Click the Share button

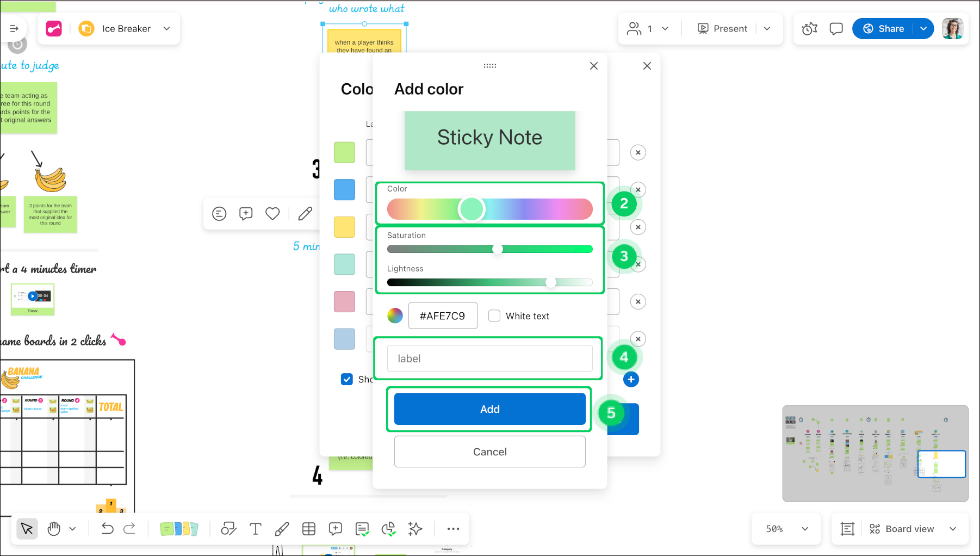[884, 29]
